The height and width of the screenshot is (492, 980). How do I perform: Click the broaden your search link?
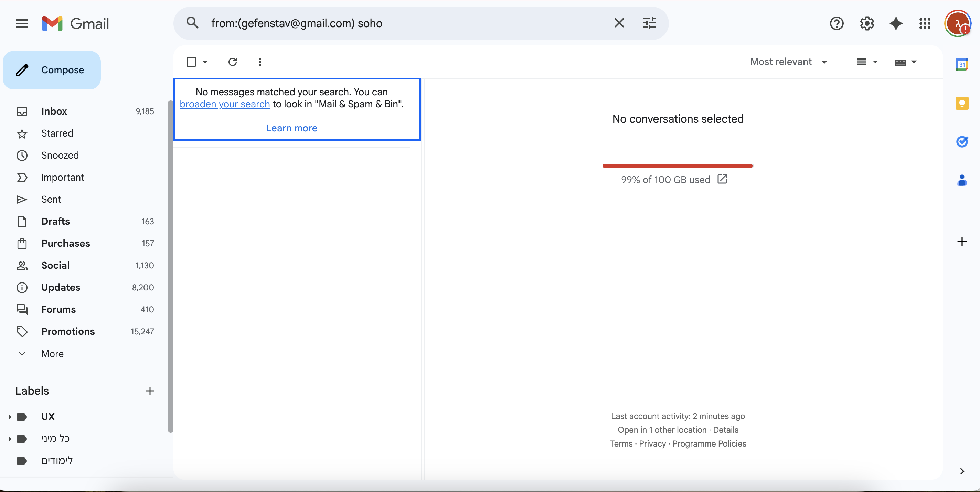pyautogui.click(x=225, y=104)
